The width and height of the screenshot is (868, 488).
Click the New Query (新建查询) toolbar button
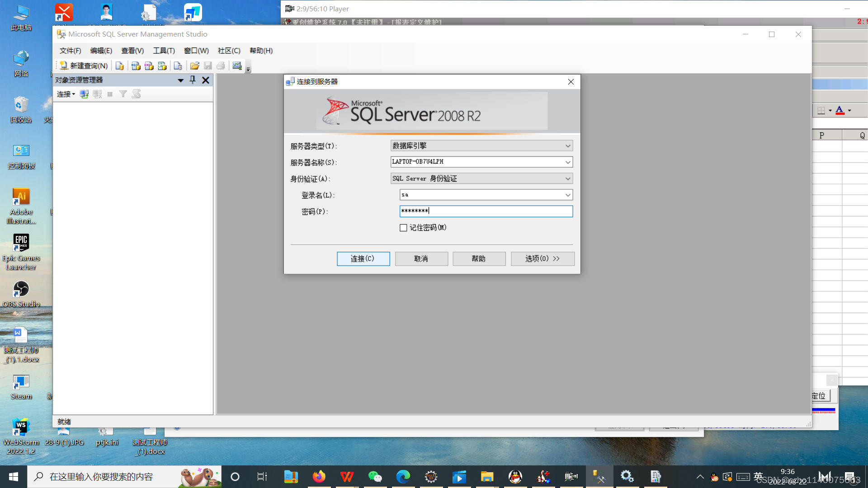(84, 66)
